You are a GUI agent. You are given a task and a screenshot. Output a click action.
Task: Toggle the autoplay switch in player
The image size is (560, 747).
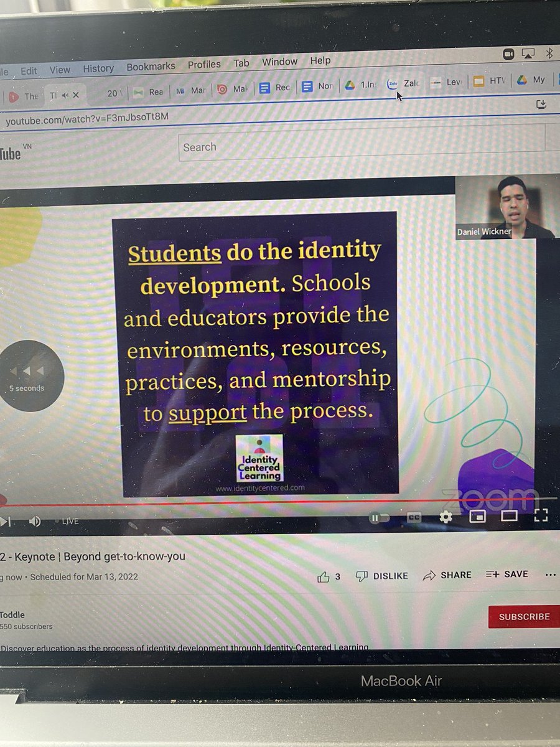pyautogui.click(x=379, y=518)
